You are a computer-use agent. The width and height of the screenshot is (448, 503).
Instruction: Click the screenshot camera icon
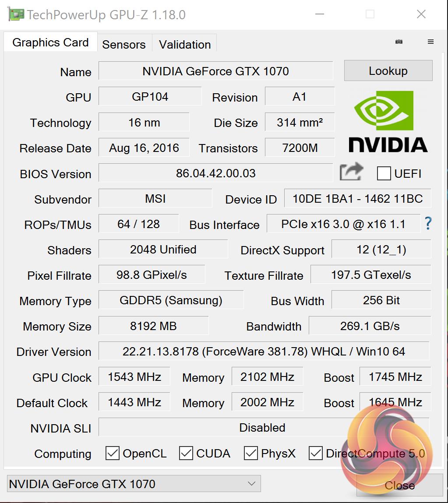point(399,42)
